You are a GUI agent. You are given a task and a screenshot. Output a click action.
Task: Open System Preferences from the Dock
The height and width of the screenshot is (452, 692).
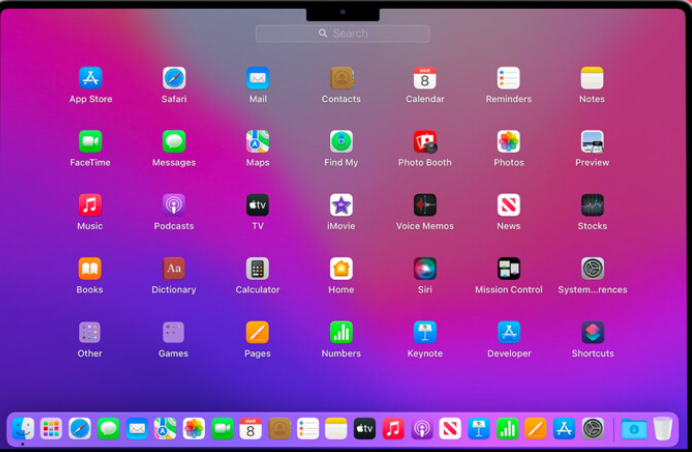[x=593, y=429]
